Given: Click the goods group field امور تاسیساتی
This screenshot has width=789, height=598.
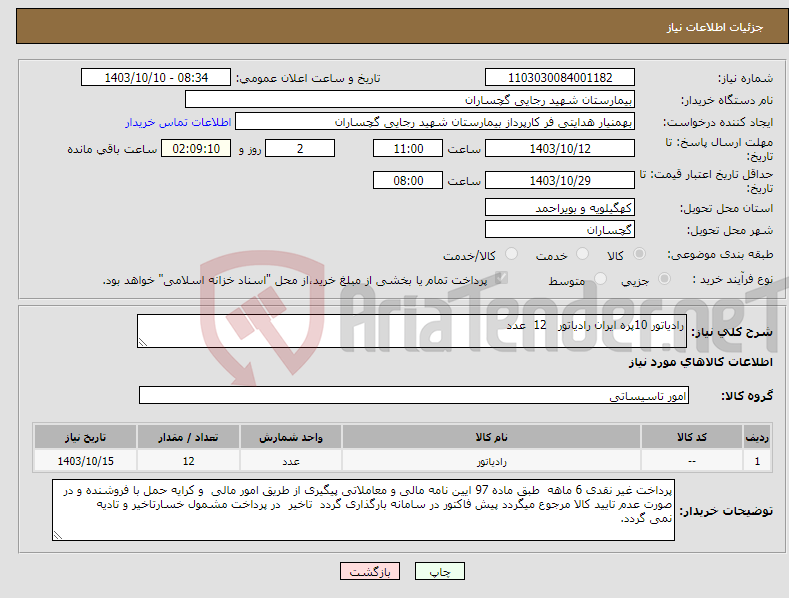Looking at the screenshot, I should click(414, 396).
